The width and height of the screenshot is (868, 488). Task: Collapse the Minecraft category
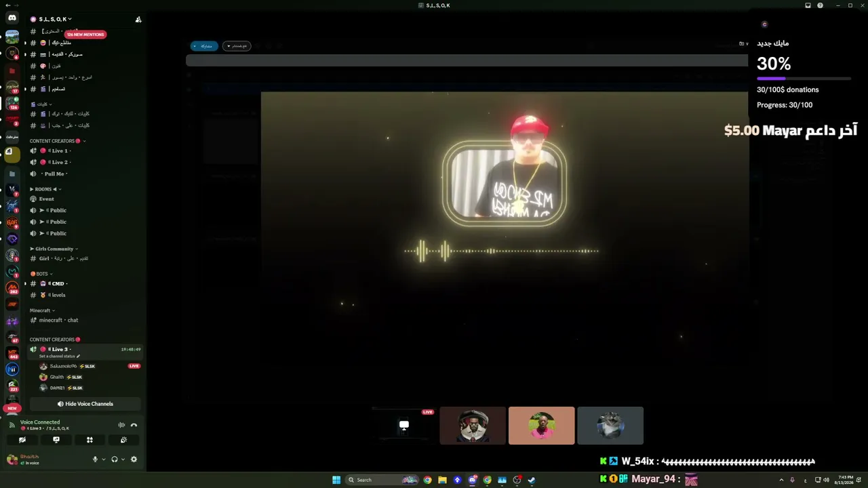point(42,310)
